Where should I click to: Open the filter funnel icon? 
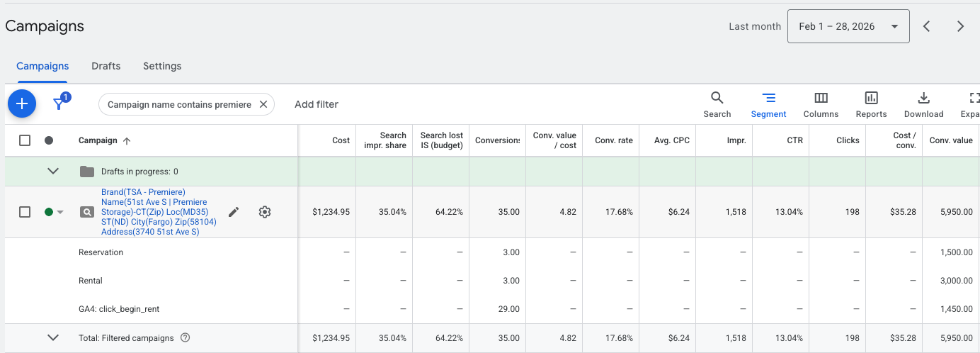60,103
